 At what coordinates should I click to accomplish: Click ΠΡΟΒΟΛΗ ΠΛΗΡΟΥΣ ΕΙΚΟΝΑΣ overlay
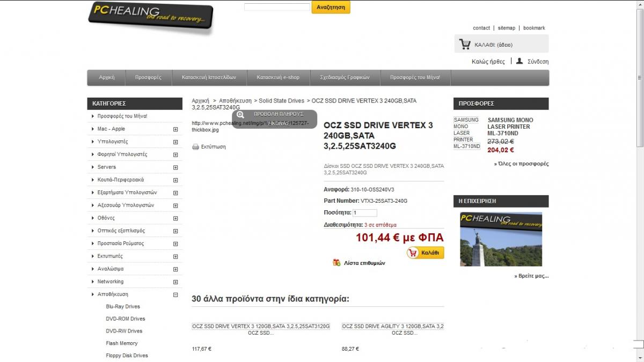pyautogui.click(x=275, y=119)
